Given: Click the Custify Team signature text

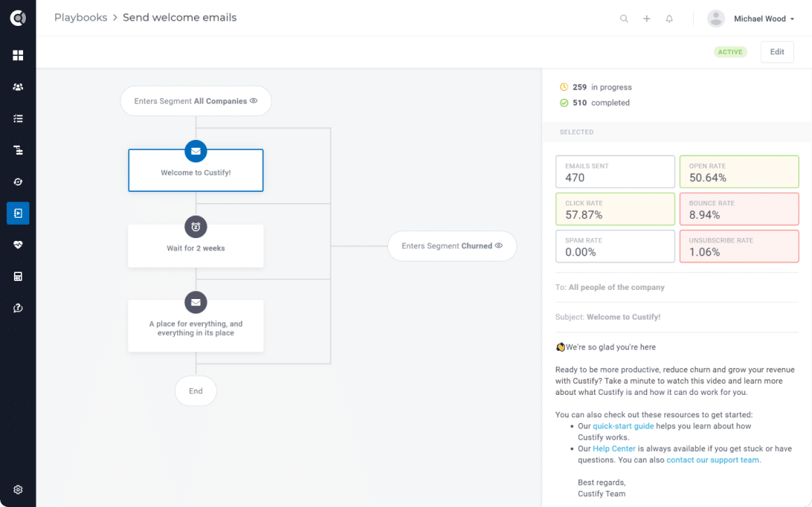Looking at the screenshot, I should click(602, 494).
